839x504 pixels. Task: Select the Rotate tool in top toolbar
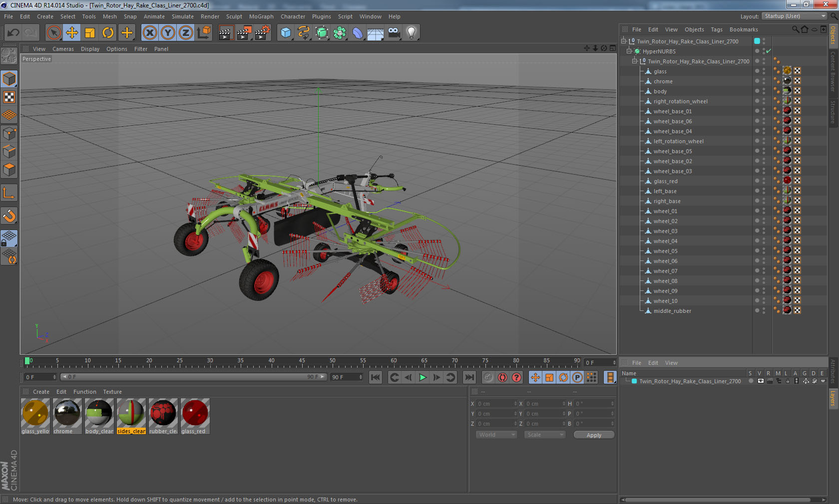click(108, 33)
